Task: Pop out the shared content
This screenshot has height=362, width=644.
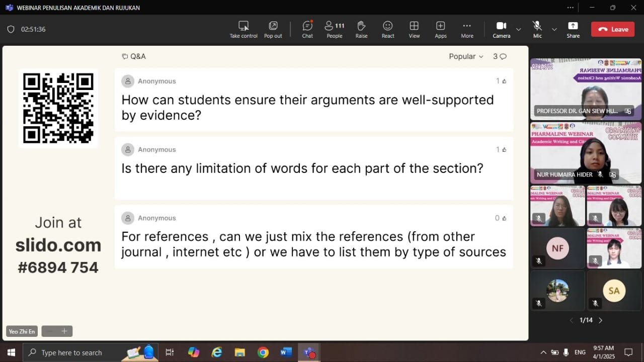Action: coord(273,29)
